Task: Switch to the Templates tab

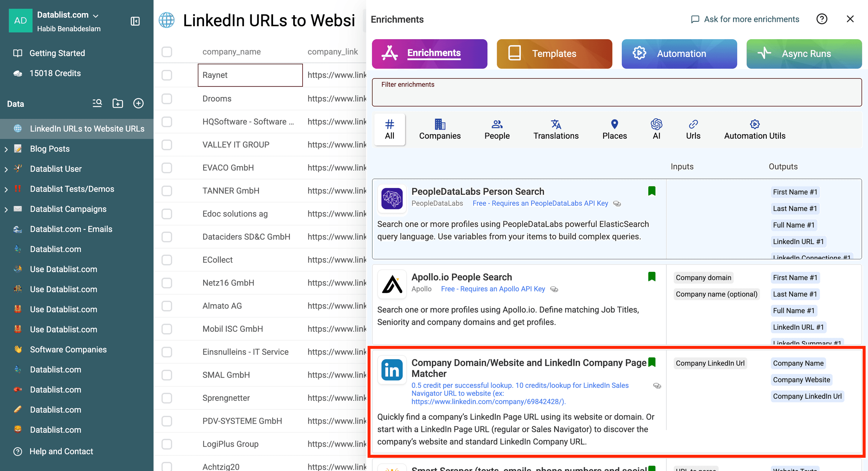Action: point(554,54)
